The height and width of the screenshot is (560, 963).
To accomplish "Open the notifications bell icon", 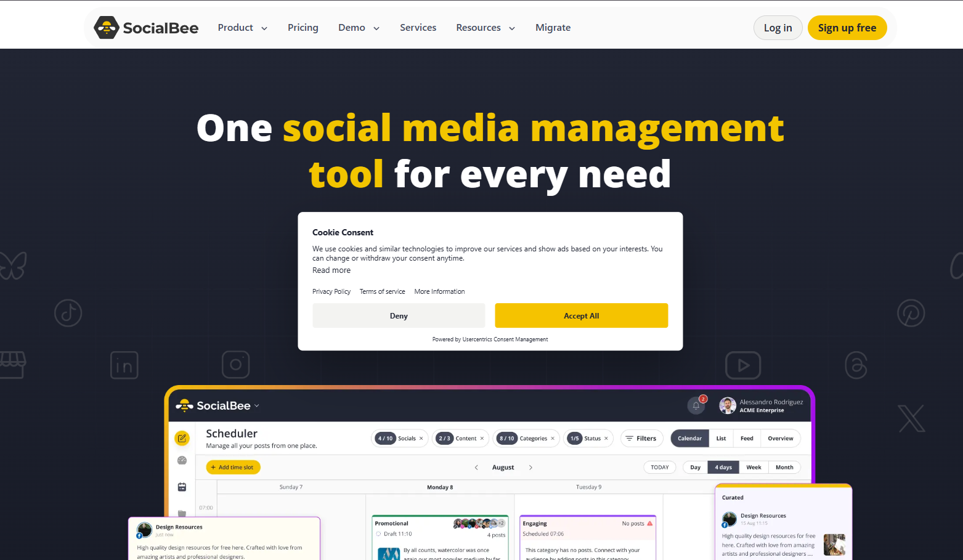I will pos(696,405).
